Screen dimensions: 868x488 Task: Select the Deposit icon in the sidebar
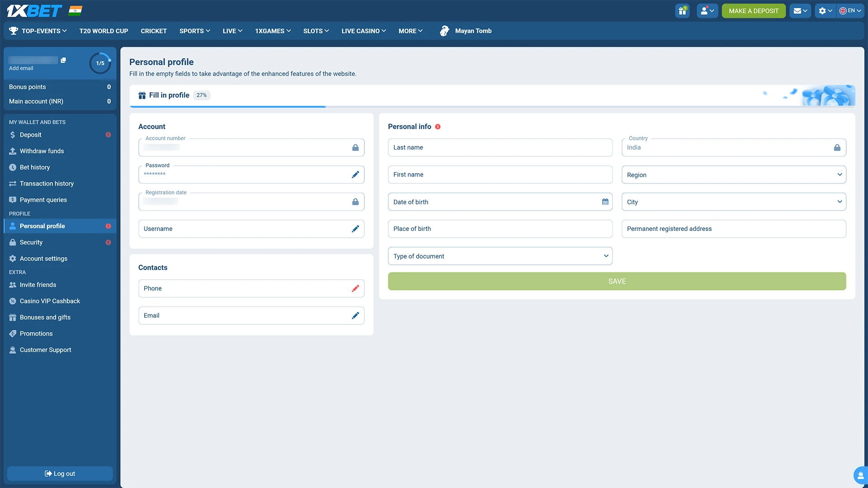[x=12, y=135]
